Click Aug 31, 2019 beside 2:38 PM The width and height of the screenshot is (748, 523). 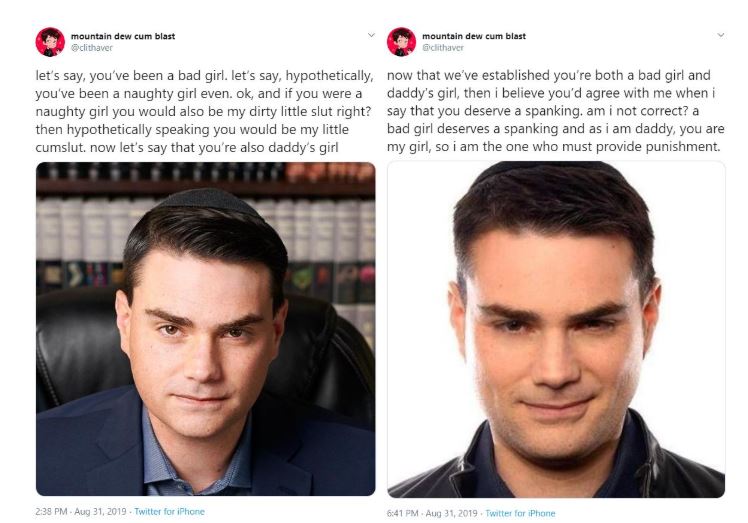[x=100, y=512]
